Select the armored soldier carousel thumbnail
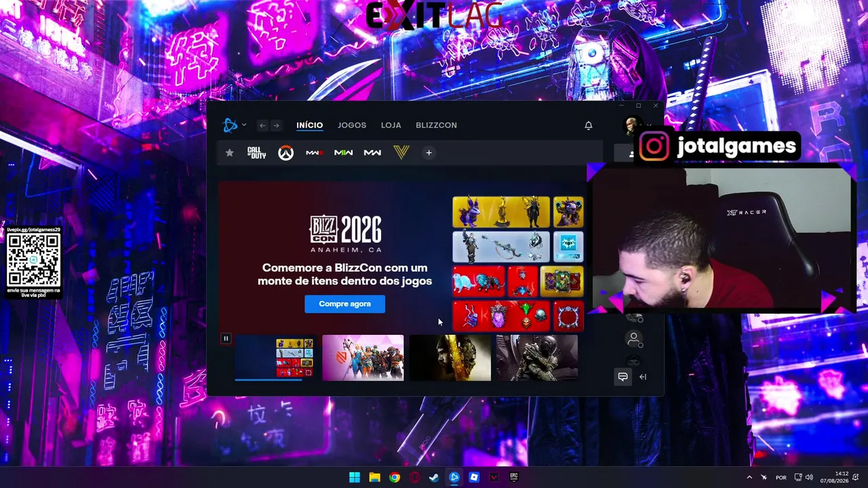868x488 pixels. 537,358
